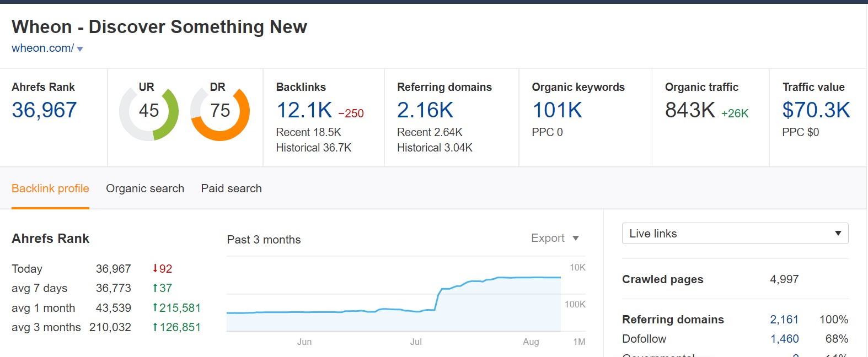This screenshot has height=357, width=868.
Task: Switch to the Paid search tab
Action: [x=231, y=188]
